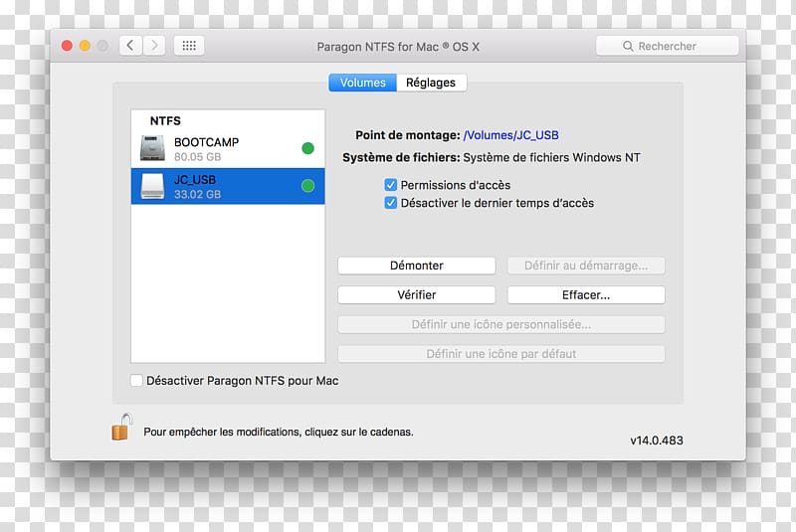This screenshot has width=796, height=532.
Task: Select the JC_USB volume name
Action: 195,180
